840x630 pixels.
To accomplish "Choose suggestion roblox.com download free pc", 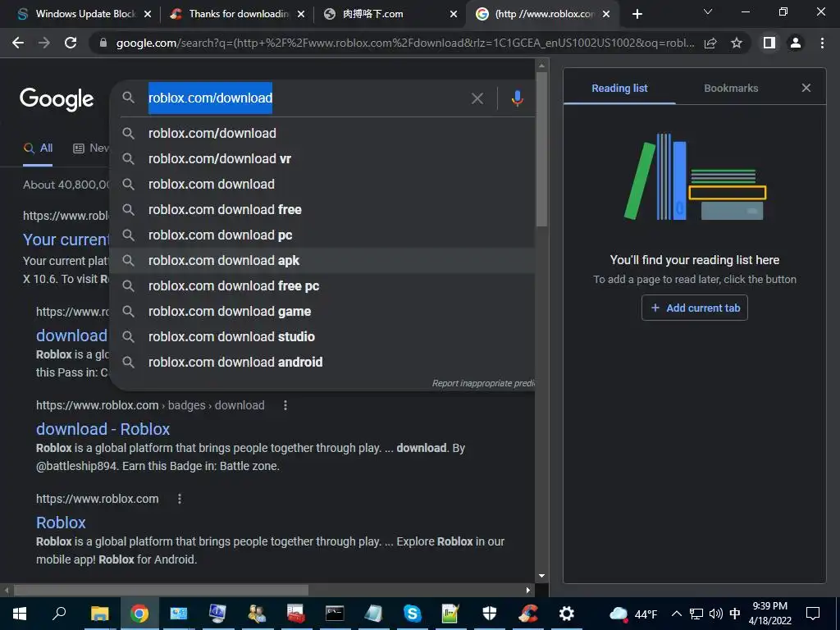I will click(x=322, y=286).
